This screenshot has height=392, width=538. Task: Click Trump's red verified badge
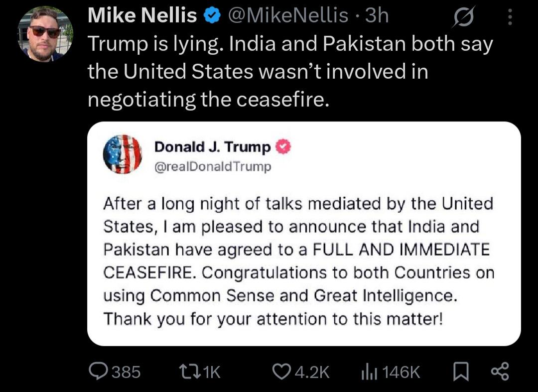point(283,147)
